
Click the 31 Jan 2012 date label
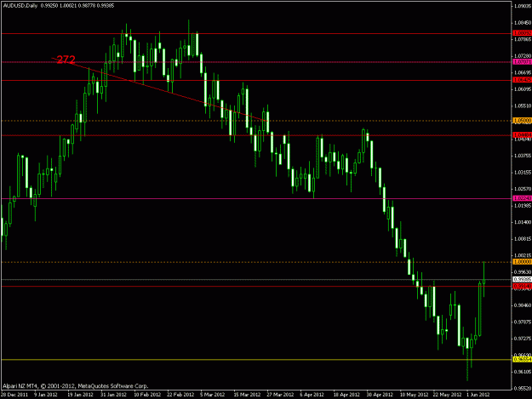pyautogui.click(x=114, y=395)
